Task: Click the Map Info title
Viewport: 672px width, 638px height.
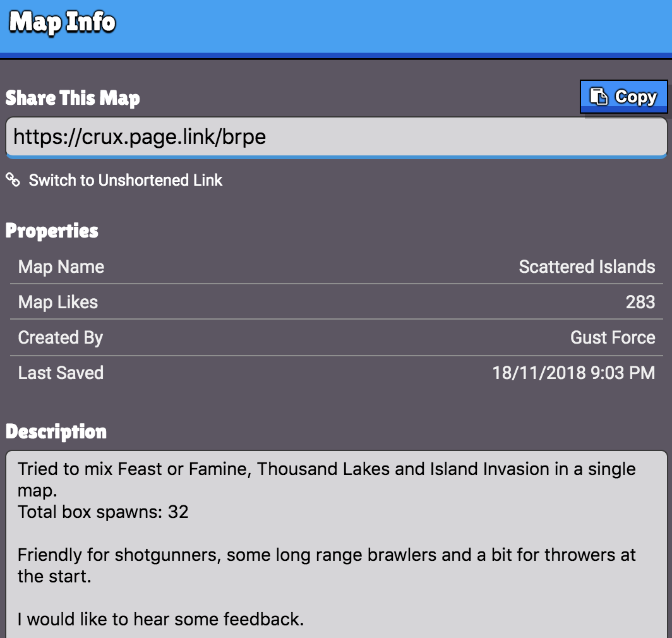Action: tap(63, 22)
